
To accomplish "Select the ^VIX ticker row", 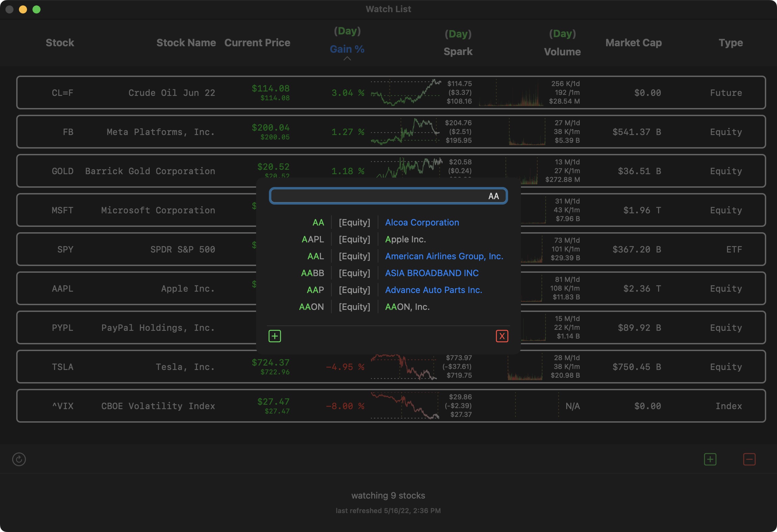I will click(391, 406).
